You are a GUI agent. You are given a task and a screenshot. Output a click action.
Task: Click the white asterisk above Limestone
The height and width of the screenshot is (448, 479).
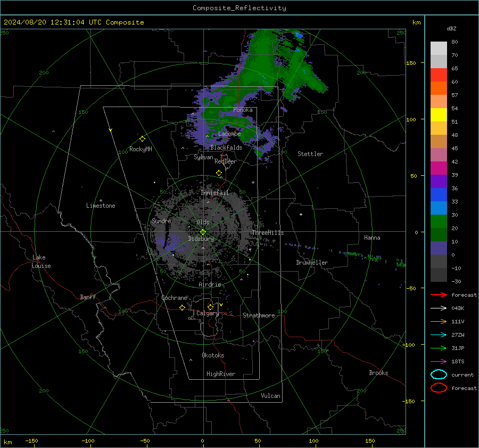tap(101, 201)
